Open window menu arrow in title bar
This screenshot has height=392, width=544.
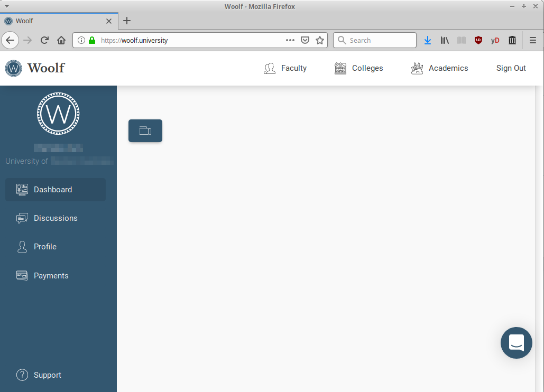tap(6, 6)
